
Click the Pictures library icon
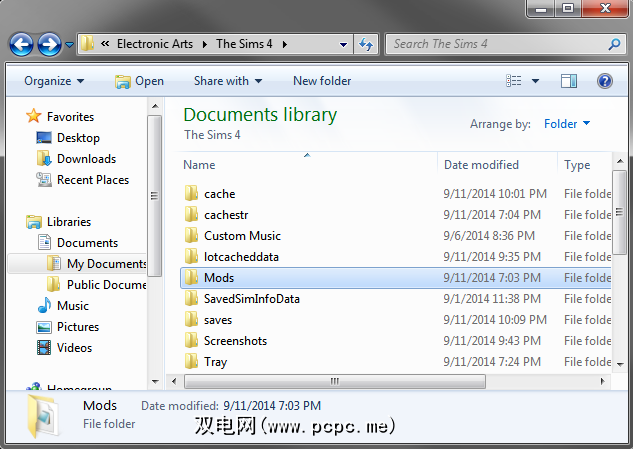coord(44,327)
